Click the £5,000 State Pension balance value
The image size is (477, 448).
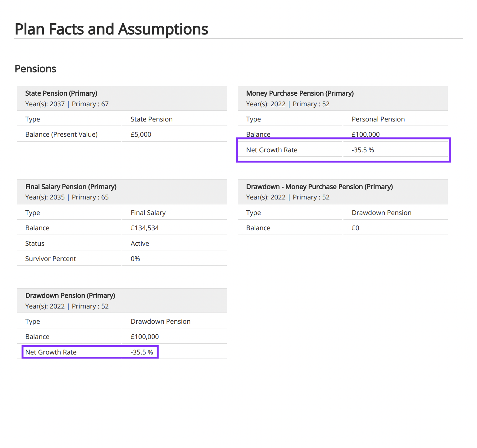pos(141,135)
